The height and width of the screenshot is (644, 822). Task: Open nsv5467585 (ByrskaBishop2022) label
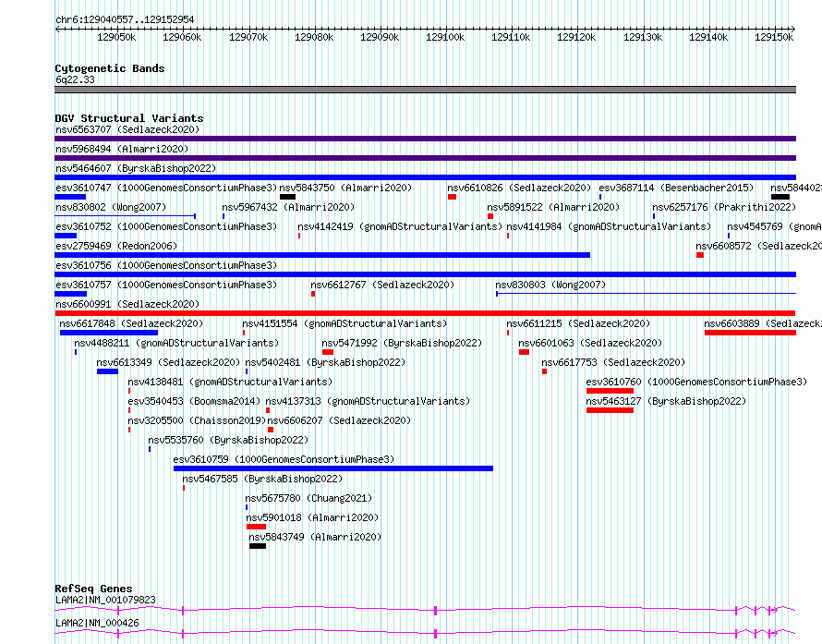pyautogui.click(x=262, y=479)
